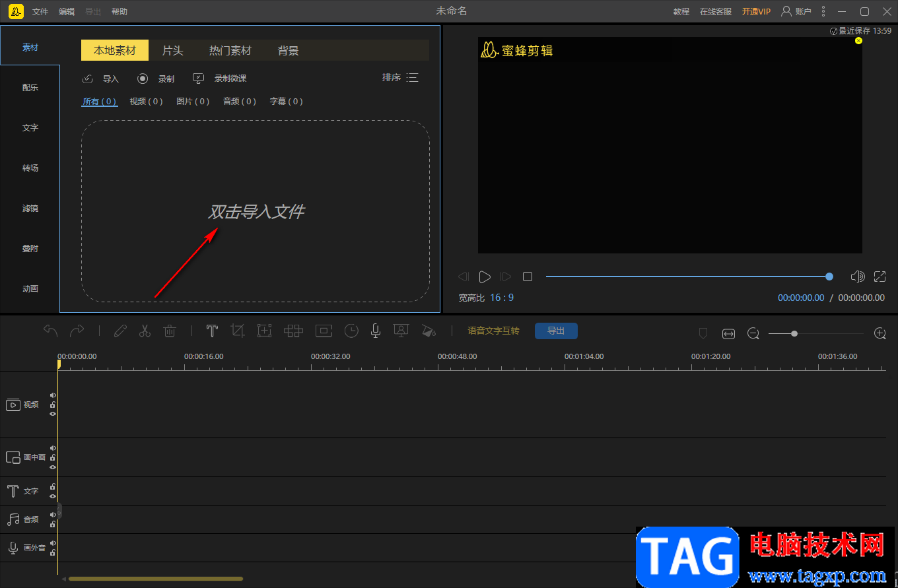
Task: Lock the 画中画 track
Action: [x=53, y=457]
